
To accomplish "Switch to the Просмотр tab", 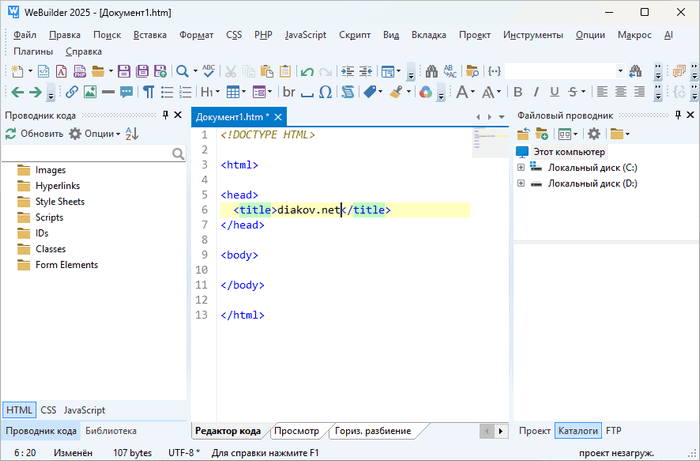I will (296, 431).
